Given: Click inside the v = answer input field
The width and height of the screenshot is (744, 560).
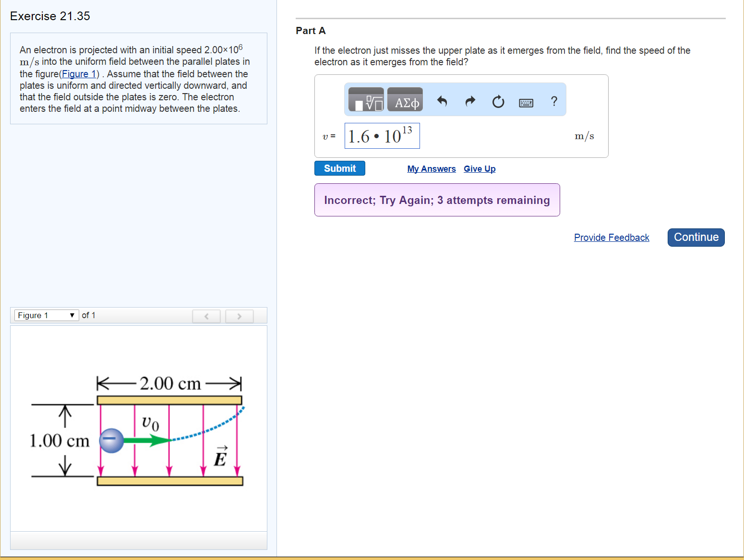Looking at the screenshot, I should (382, 136).
